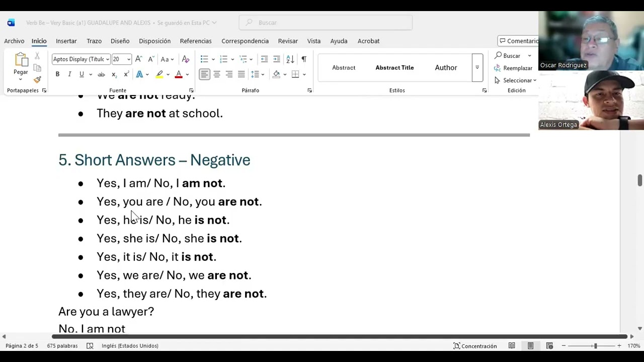This screenshot has height=362, width=644.
Task: Switch to Read Mode view
Action: pyautogui.click(x=512, y=346)
